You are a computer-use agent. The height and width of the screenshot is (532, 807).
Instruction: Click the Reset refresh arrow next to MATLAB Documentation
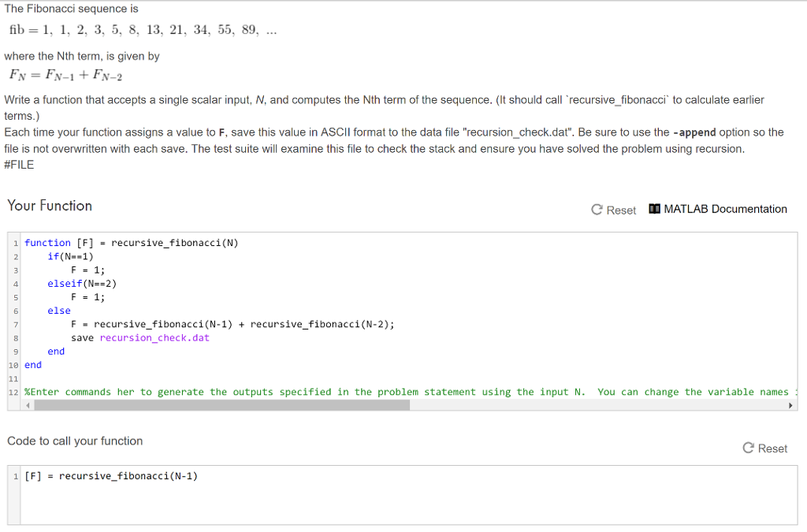pos(598,210)
